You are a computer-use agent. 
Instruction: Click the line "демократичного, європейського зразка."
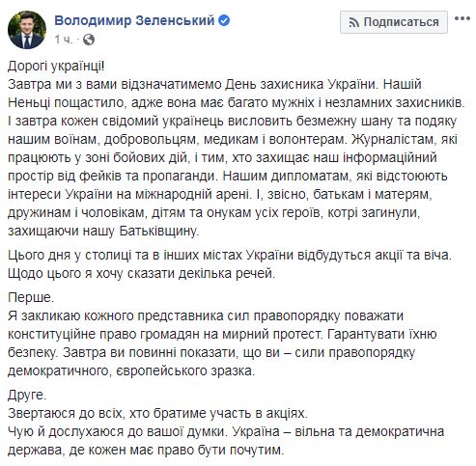pyautogui.click(x=131, y=371)
